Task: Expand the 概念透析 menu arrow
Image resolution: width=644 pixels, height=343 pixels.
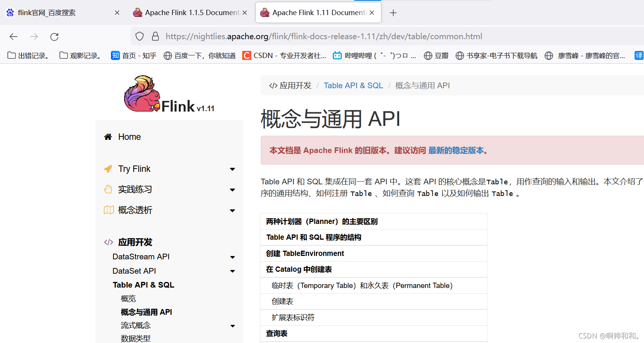Action: click(x=232, y=210)
